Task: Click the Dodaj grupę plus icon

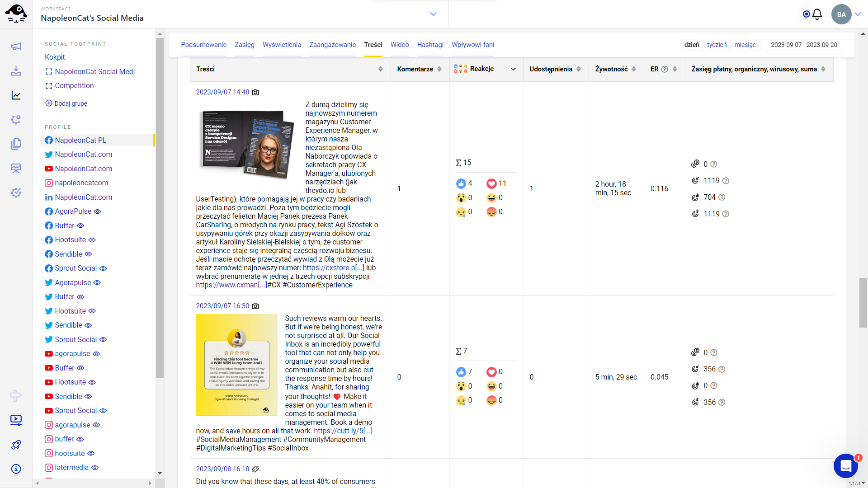Action: point(49,103)
